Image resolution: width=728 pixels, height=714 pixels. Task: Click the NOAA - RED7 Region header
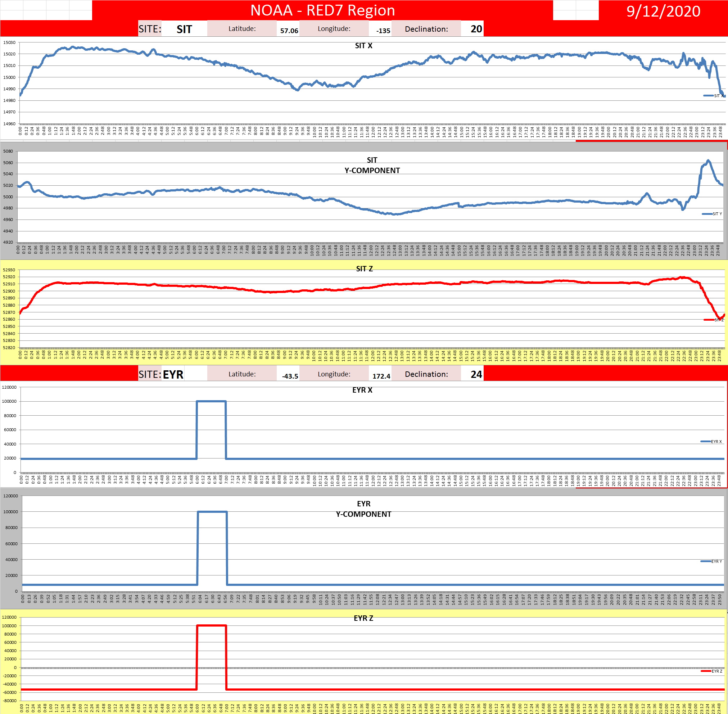pos(322,10)
